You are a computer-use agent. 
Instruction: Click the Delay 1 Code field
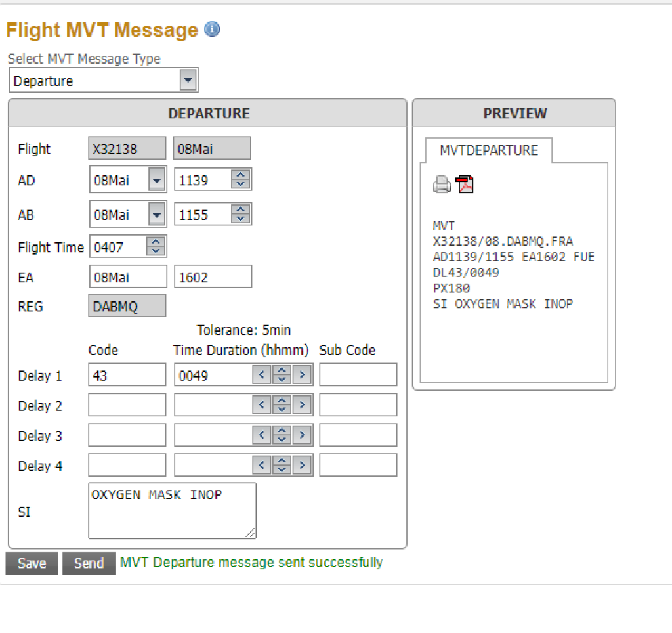tap(127, 376)
